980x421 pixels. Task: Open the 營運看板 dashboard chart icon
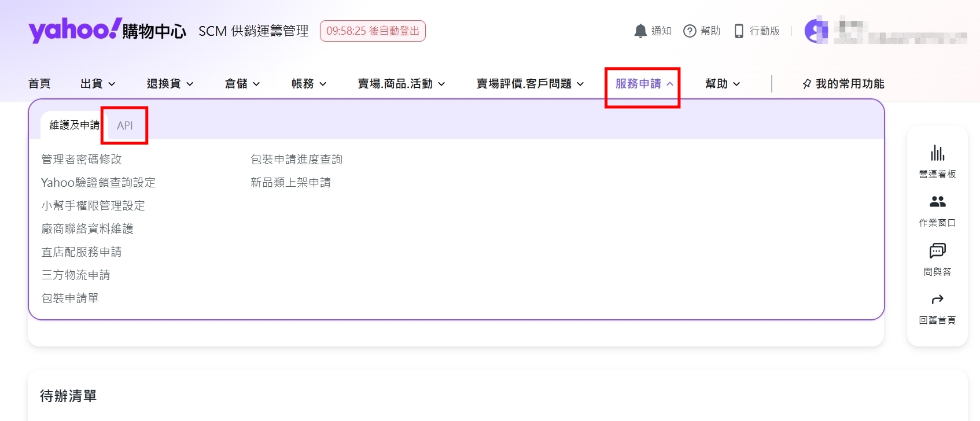pos(937,153)
